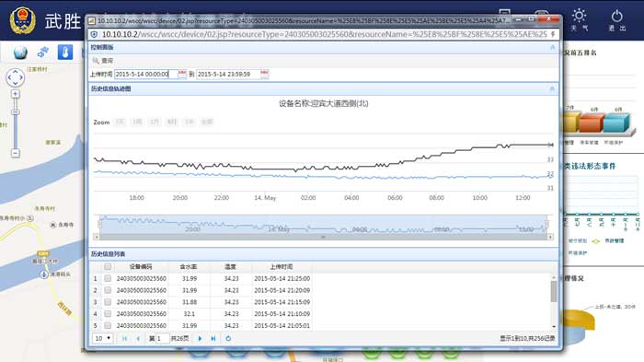644x362 pixels.
Task: Click the 温度 column header
Action: [230, 267]
